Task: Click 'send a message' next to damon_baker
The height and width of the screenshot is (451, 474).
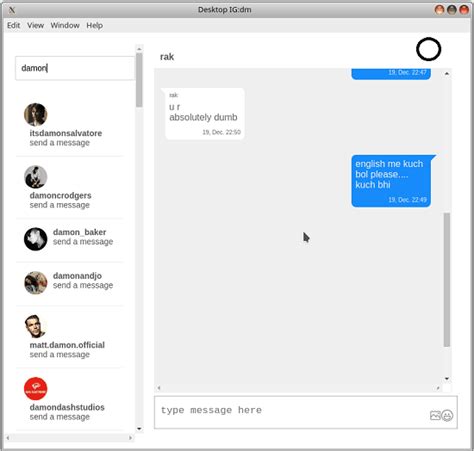Action: (83, 242)
